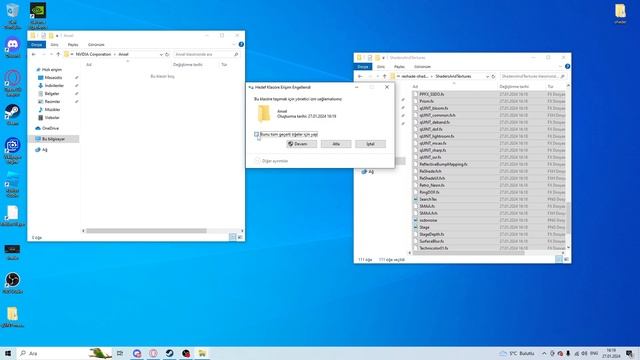Switch Ansel window to details view icon
The image size is (640, 360).
[x=233, y=237]
